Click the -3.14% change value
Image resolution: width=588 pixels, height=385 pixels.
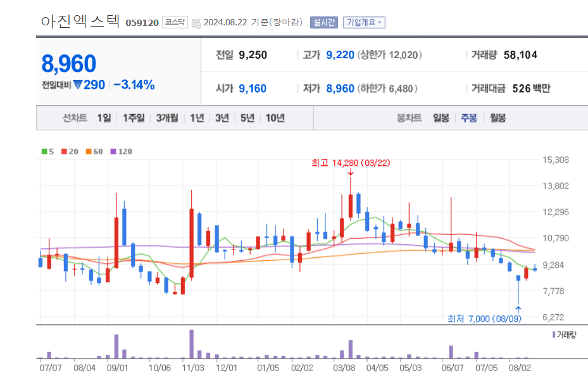pos(134,85)
